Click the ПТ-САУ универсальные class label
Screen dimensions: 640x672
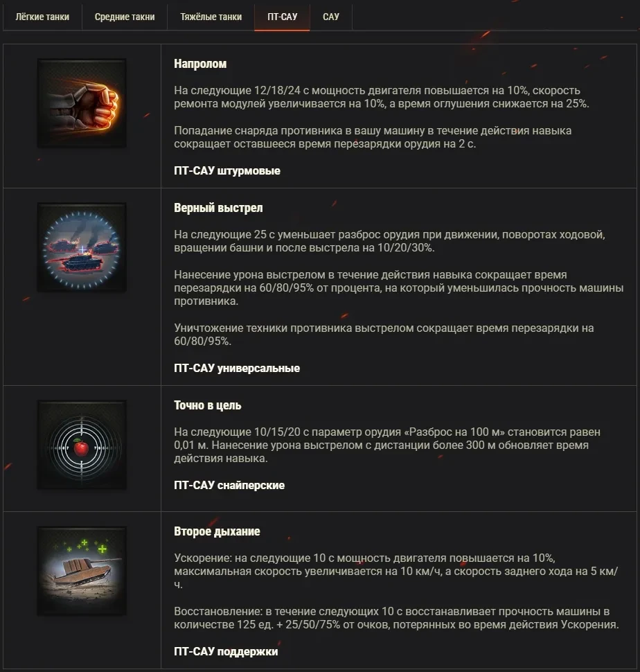pyautogui.click(x=237, y=368)
